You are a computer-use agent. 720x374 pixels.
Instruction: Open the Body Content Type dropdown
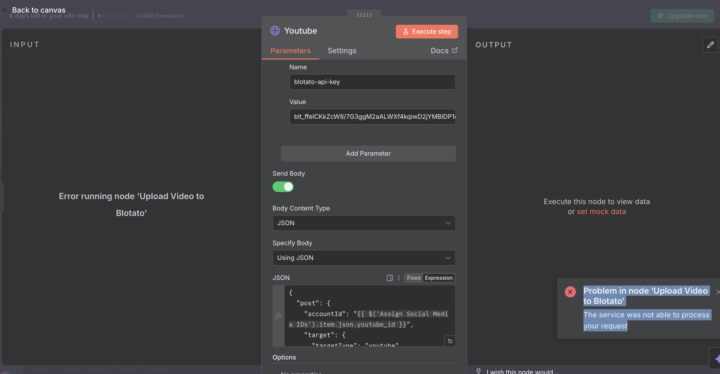364,223
